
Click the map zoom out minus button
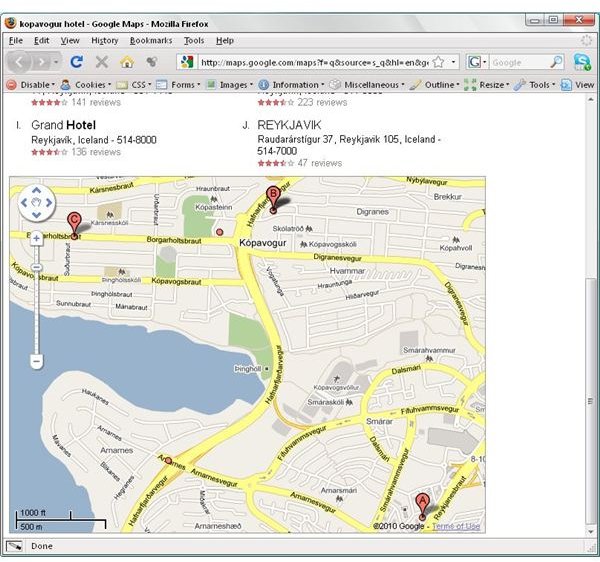[37, 362]
